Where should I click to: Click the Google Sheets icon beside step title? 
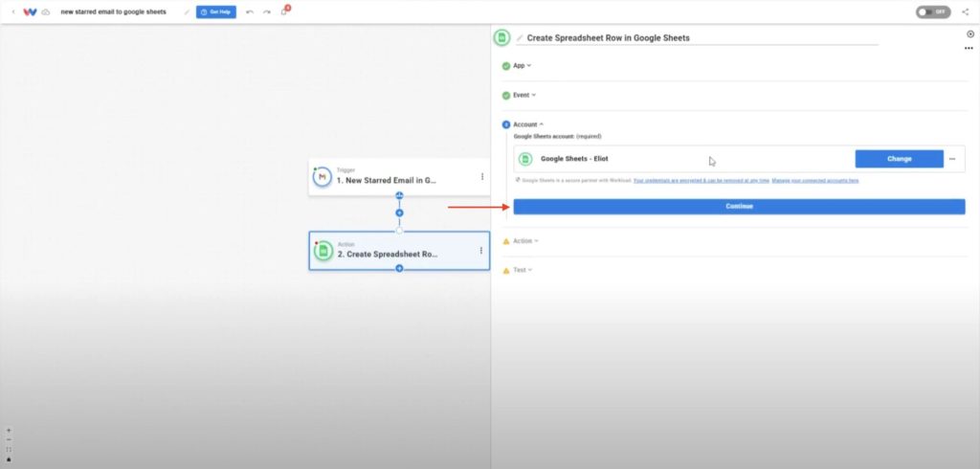(x=501, y=38)
